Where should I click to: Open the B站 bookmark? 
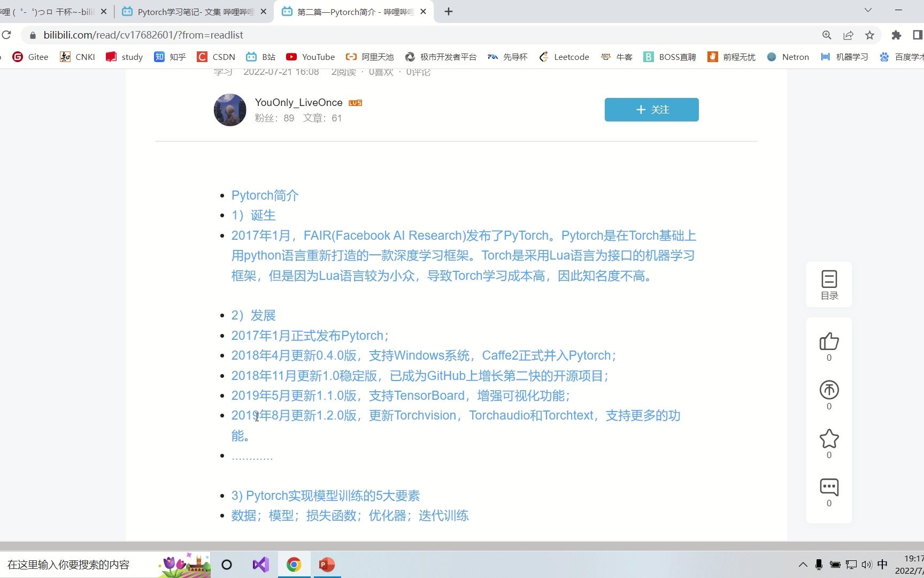(260, 57)
